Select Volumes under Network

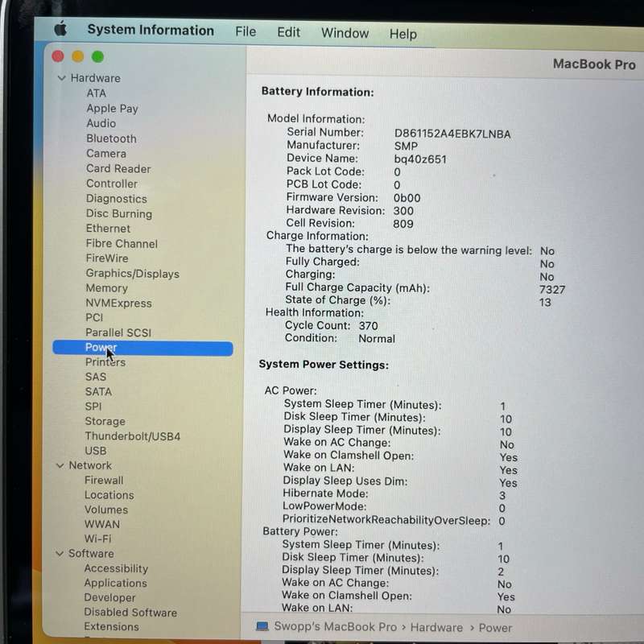(x=106, y=510)
